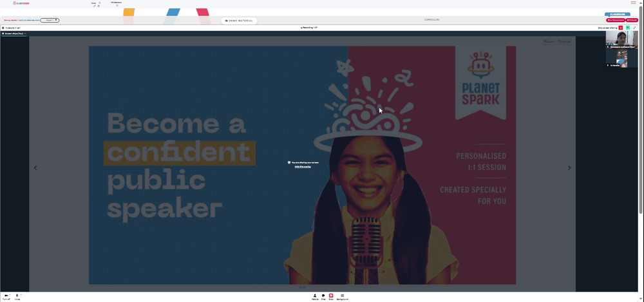Click the rightmost red button below Classroom
Viewport: 644px width, 302px height.
pos(632,20)
